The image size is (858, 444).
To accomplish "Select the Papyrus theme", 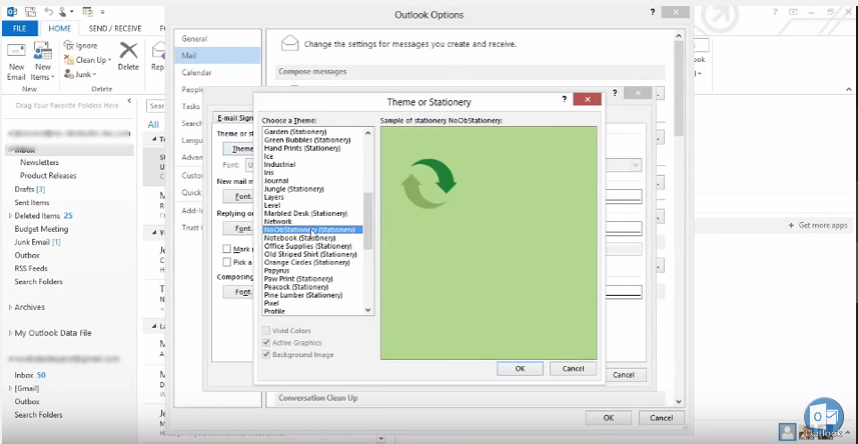I will click(x=275, y=270).
